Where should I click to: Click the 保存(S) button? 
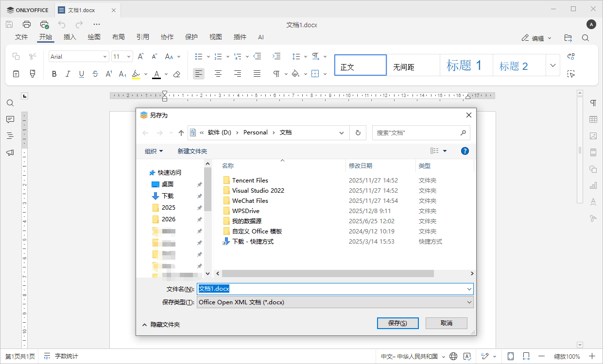397,323
